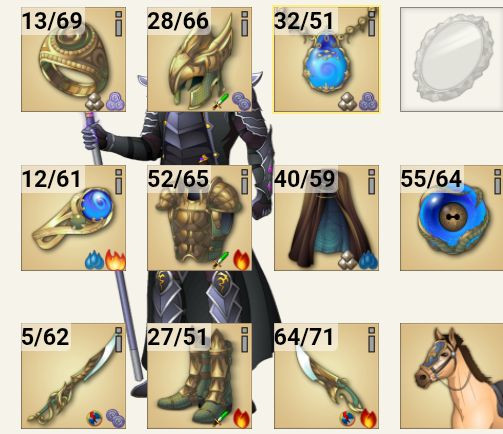Select the green armored boots 27/51
Viewport: 503px width, 434px height.
click(199, 376)
